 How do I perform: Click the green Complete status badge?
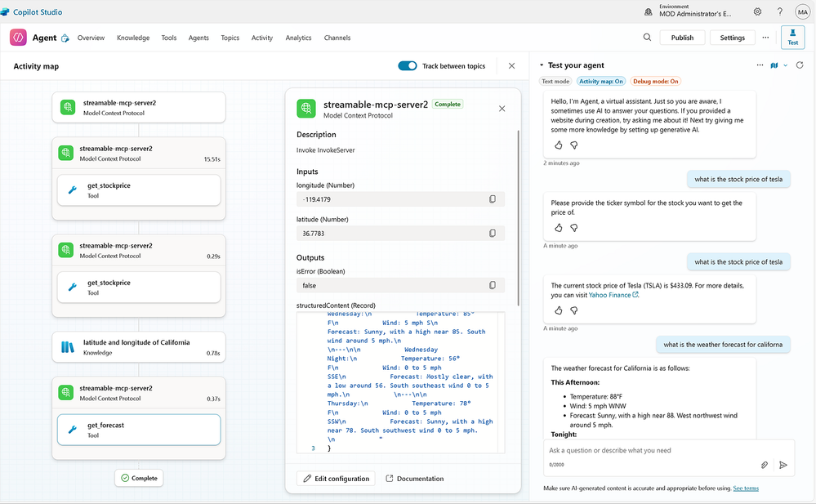click(x=448, y=104)
